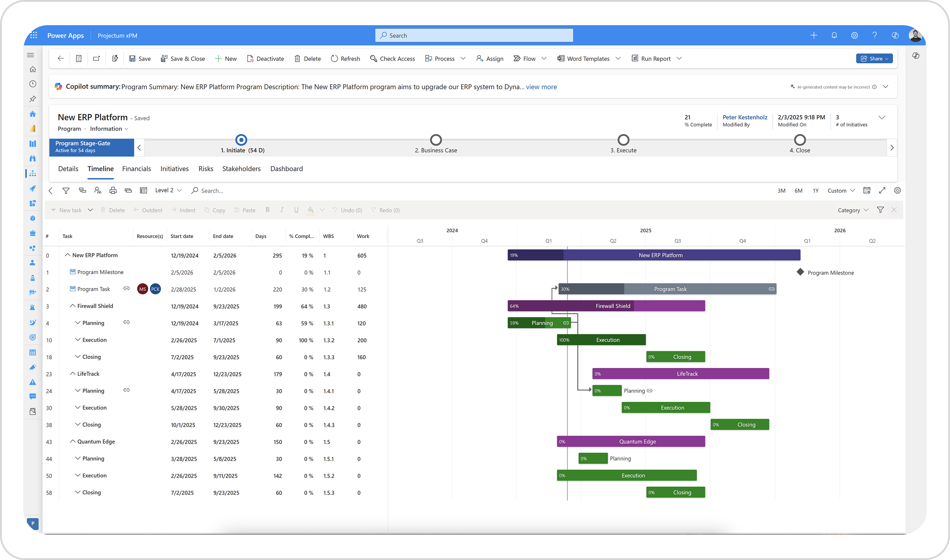The width and height of the screenshot is (950, 560).
Task: Click the Firewall Shield 64% progress bar
Action: (606, 306)
